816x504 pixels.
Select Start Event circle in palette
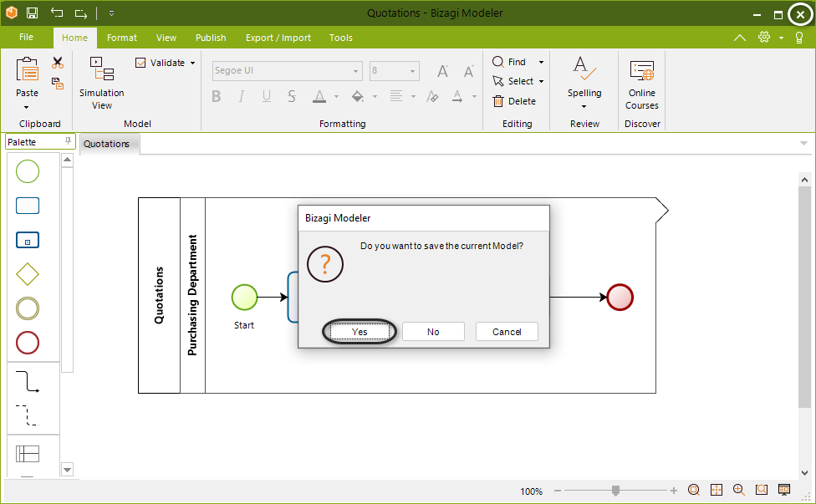point(28,171)
